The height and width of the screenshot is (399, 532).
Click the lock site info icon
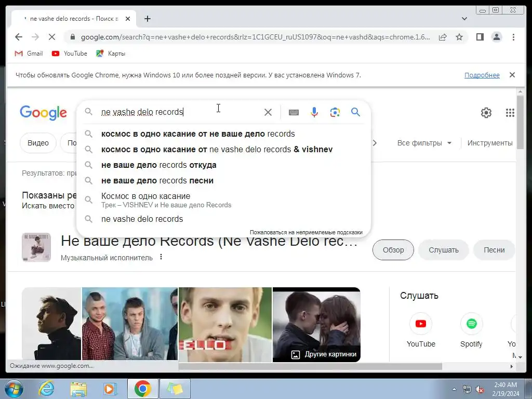click(x=73, y=37)
